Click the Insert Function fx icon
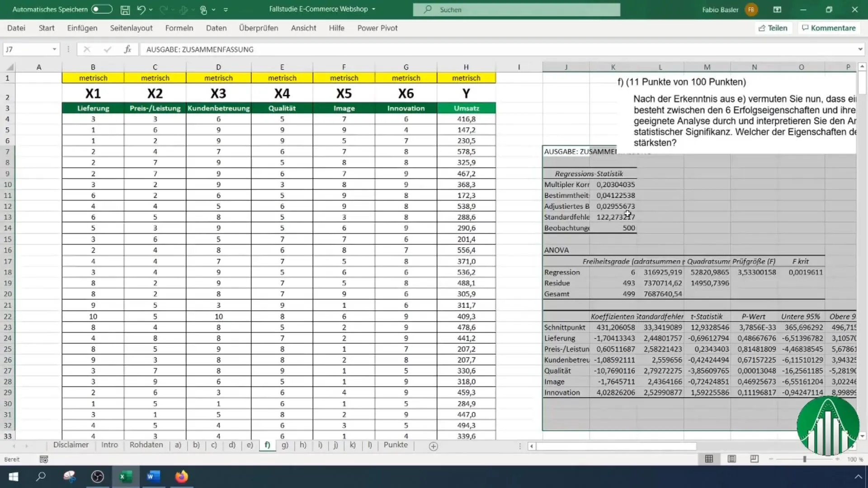Image resolution: width=868 pixels, height=488 pixels. click(x=127, y=49)
